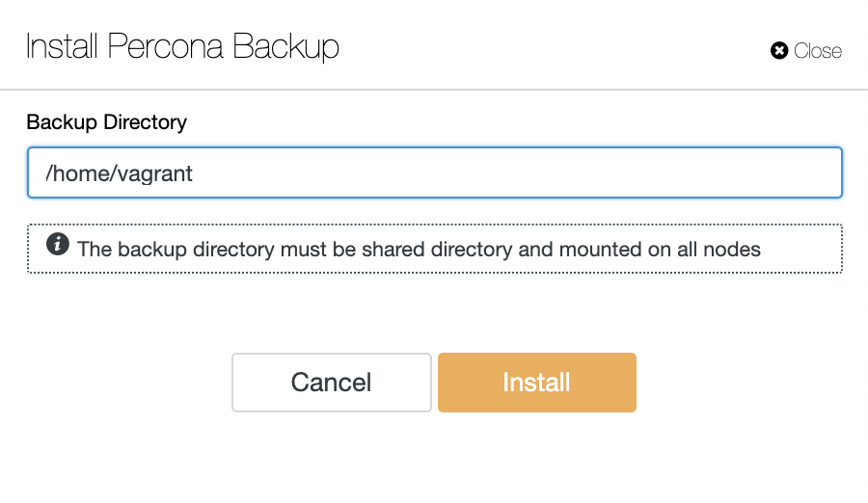
Task: Place cursor after "vagrant" in directory field
Action: tap(194, 173)
